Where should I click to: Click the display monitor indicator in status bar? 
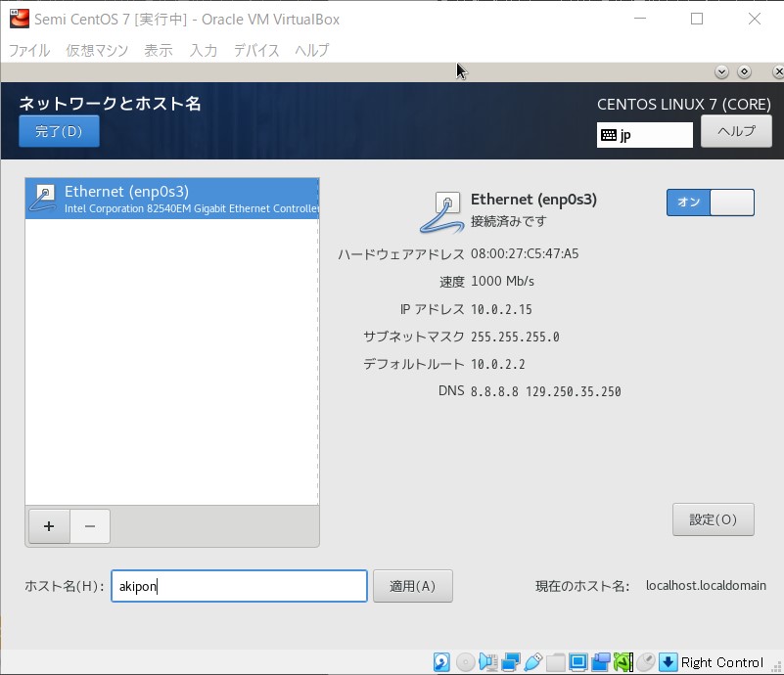[x=578, y=662]
